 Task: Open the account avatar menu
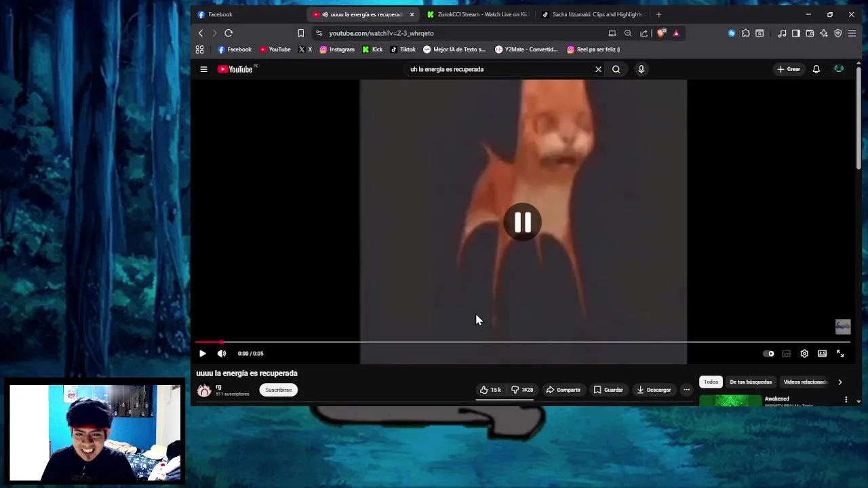click(839, 69)
